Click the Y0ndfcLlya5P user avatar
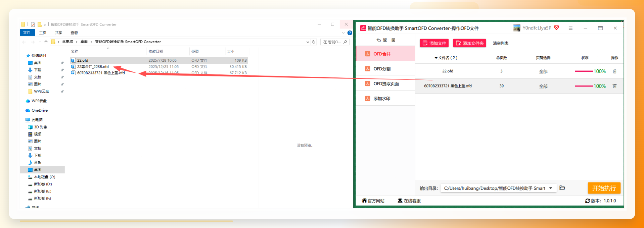The height and width of the screenshot is (228, 644). click(x=517, y=28)
